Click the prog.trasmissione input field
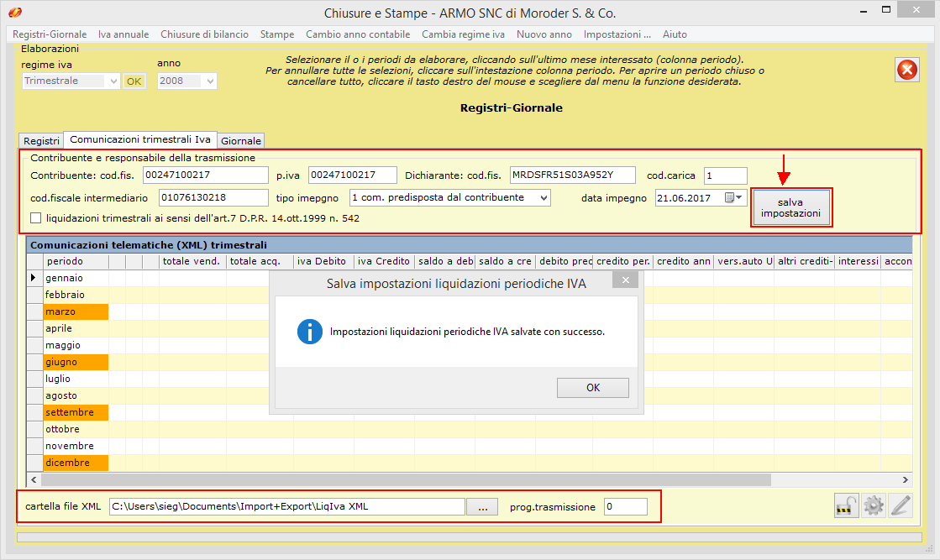940x560 pixels. pyautogui.click(x=625, y=507)
